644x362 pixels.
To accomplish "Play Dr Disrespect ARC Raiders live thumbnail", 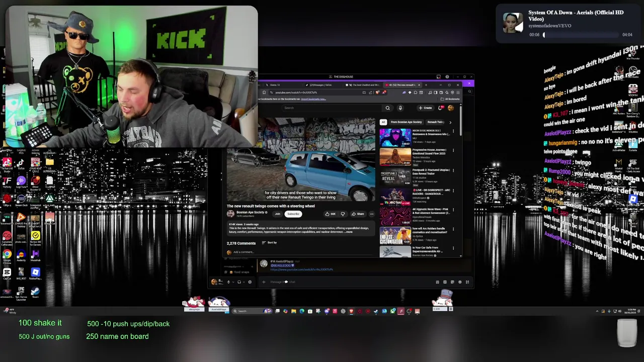I will point(395,197).
